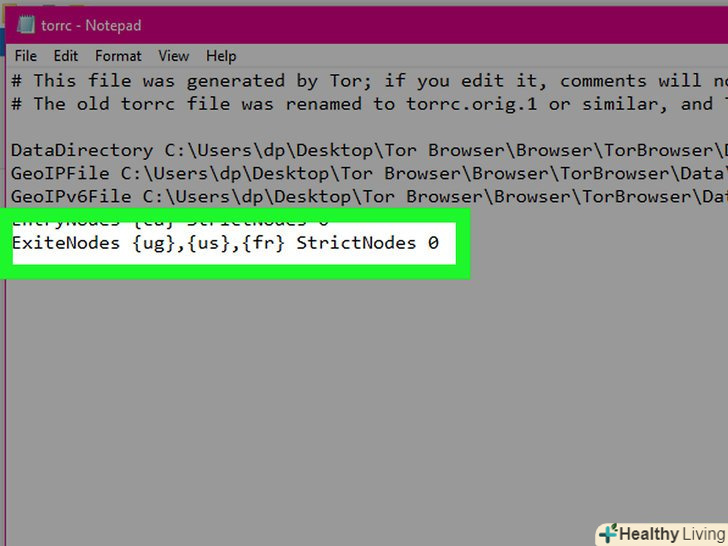Open the Edit menu
This screenshot has height=546, width=728.
pos(65,56)
